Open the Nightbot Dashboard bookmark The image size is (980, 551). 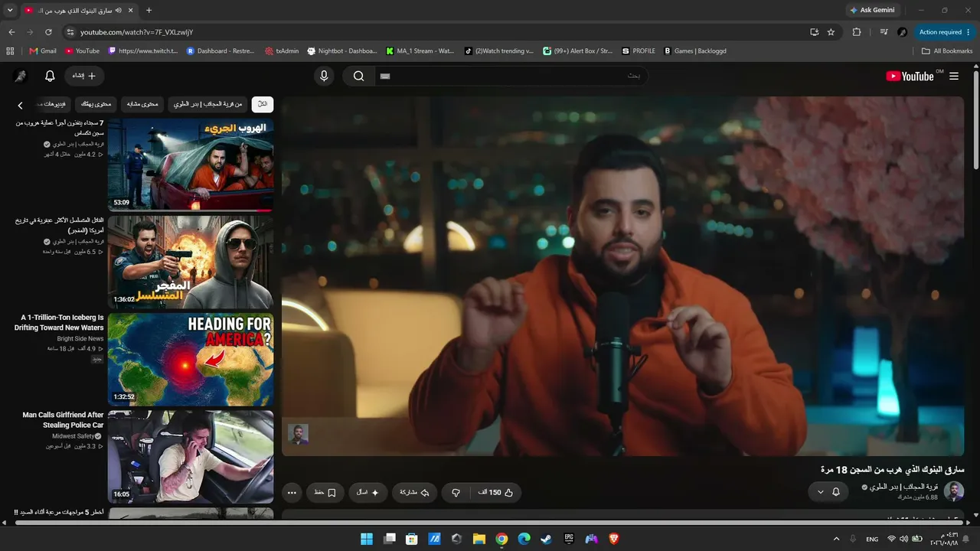[342, 51]
